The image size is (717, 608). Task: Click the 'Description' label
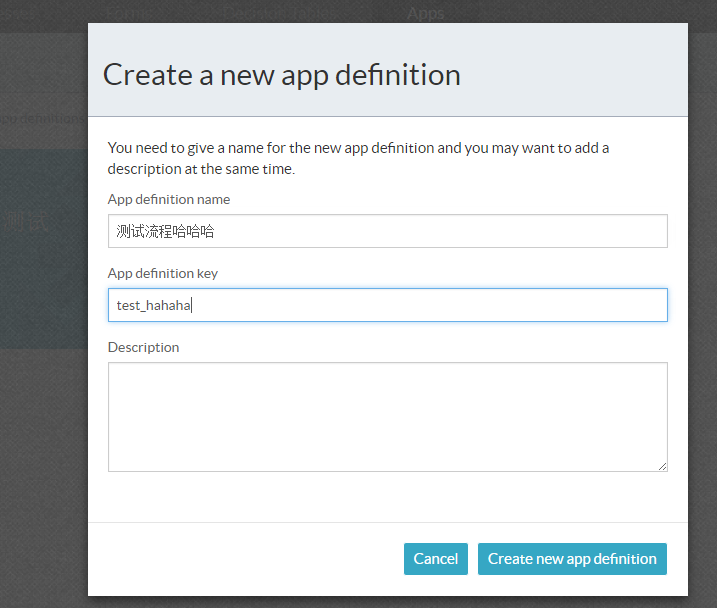pyautogui.click(x=144, y=347)
